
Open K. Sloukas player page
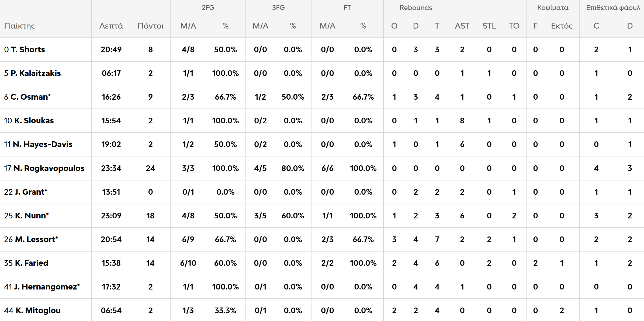pyautogui.click(x=34, y=121)
